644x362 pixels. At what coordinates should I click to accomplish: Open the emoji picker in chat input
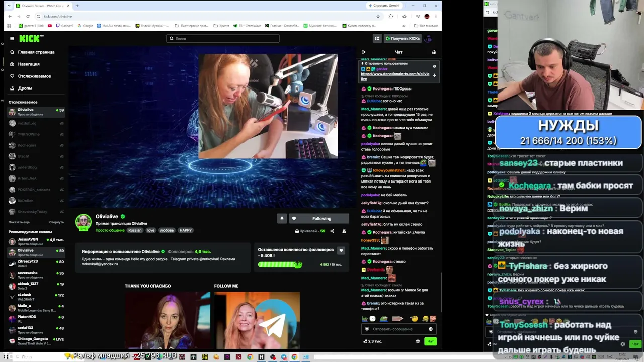point(431,329)
